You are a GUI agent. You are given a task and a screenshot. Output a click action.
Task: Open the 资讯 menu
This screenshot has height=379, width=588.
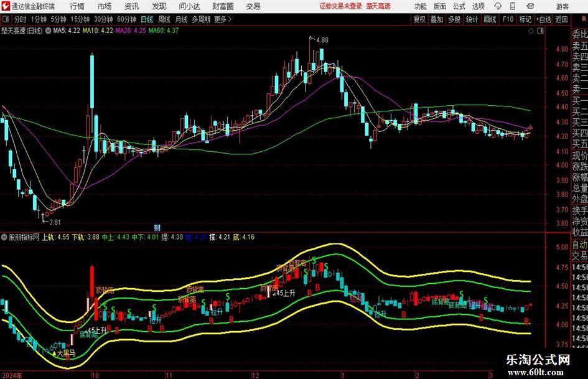pos(132,6)
